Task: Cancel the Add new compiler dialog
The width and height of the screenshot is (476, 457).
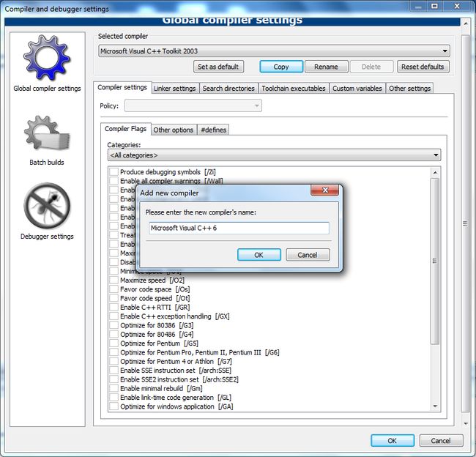Action: pos(308,255)
